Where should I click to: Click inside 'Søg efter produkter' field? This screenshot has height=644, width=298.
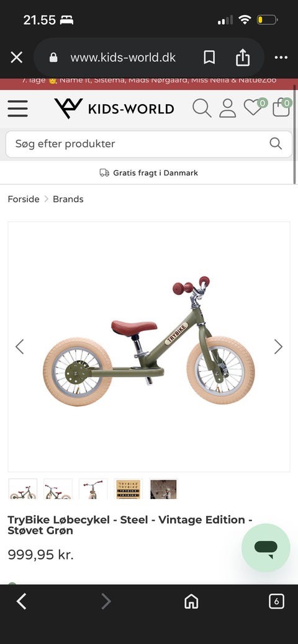click(149, 144)
